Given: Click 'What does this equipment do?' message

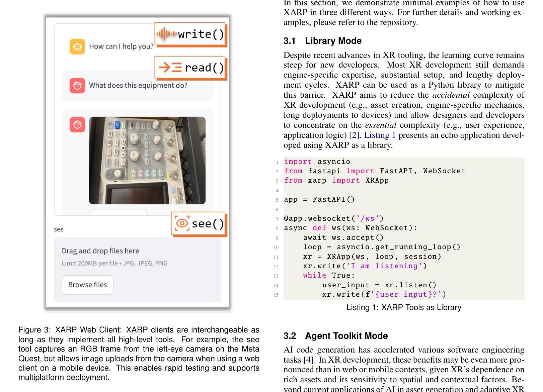Looking at the screenshot, I should [x=138, y=86].
